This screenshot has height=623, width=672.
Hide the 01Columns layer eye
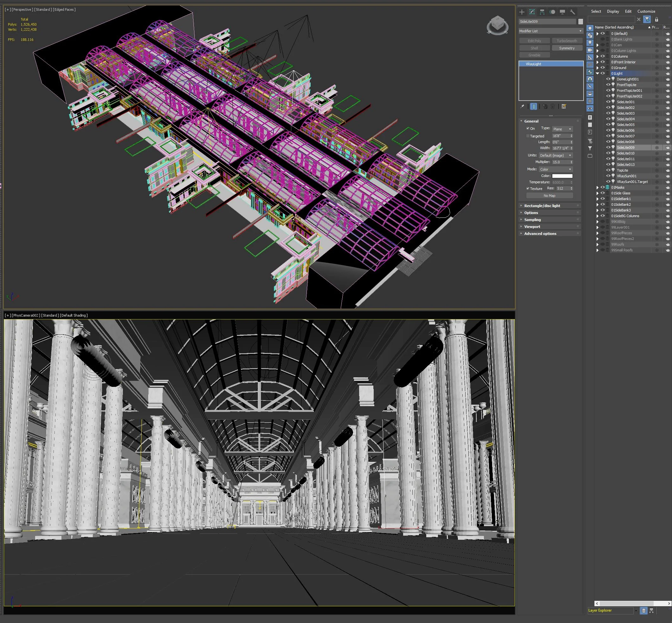pos(603,56)
